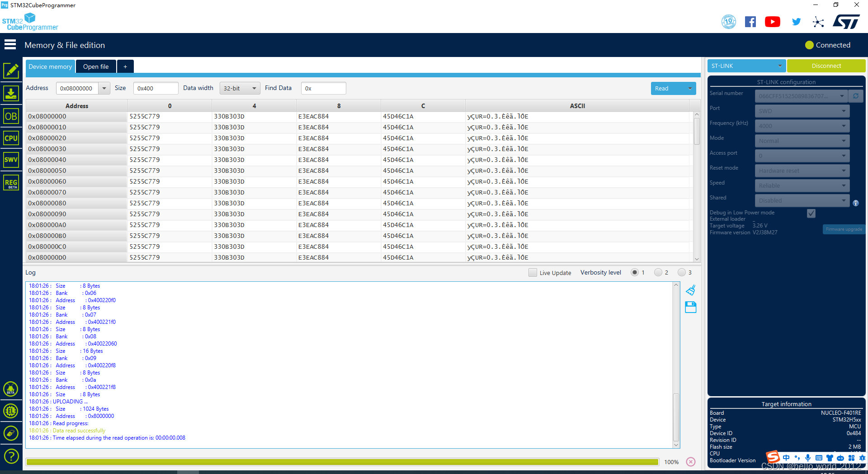Expand the Address dropdown arrow
The image size is (868, 474).
tap(104, 88)
